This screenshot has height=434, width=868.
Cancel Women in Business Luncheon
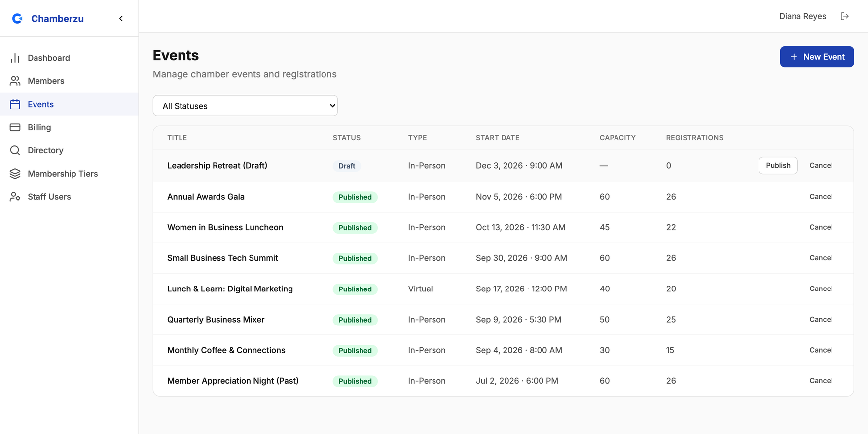coord(821,227)
